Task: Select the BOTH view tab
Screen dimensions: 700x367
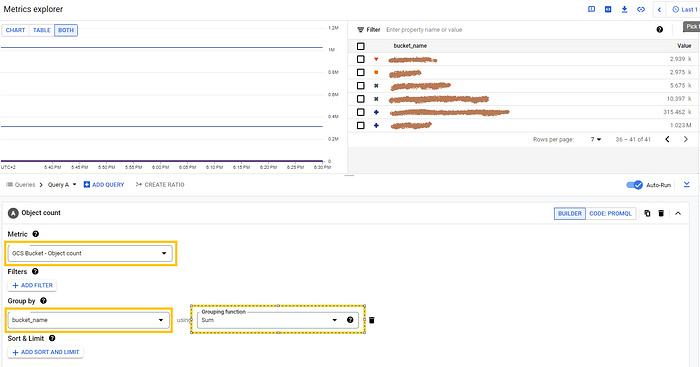Action: pyautogui.click(x=66, y=30)
